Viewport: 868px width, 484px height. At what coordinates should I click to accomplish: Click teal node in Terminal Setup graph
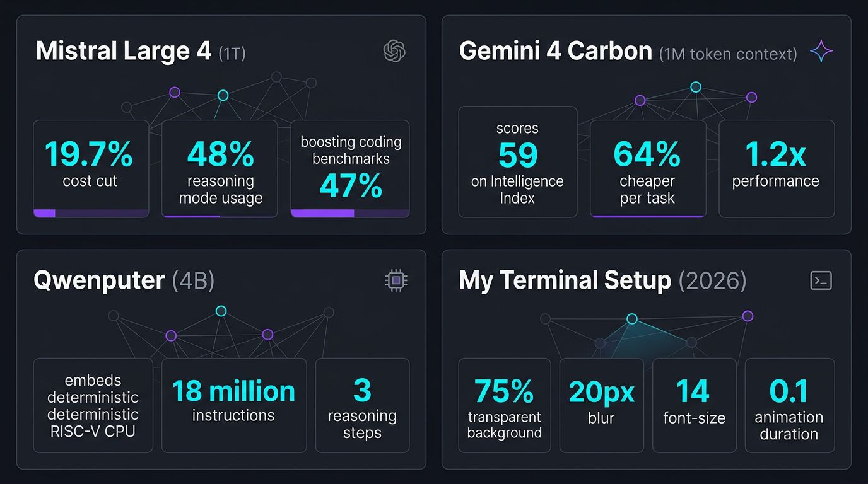[631, 319]
